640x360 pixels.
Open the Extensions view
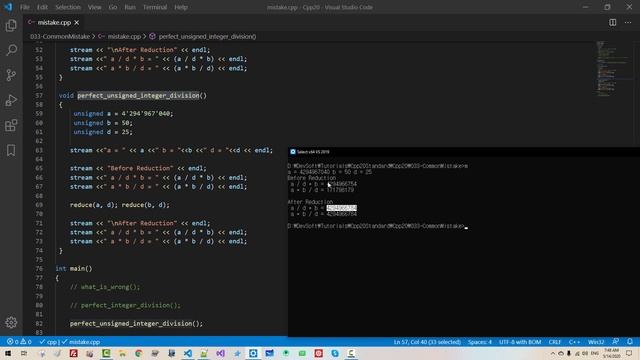click(x=11, y=125)
